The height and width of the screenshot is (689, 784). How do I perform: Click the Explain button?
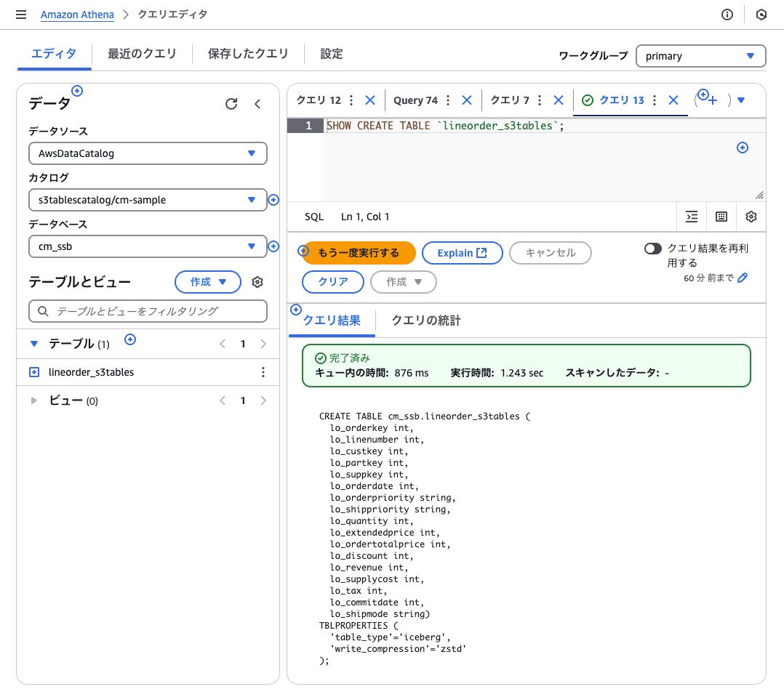[463, 253]
